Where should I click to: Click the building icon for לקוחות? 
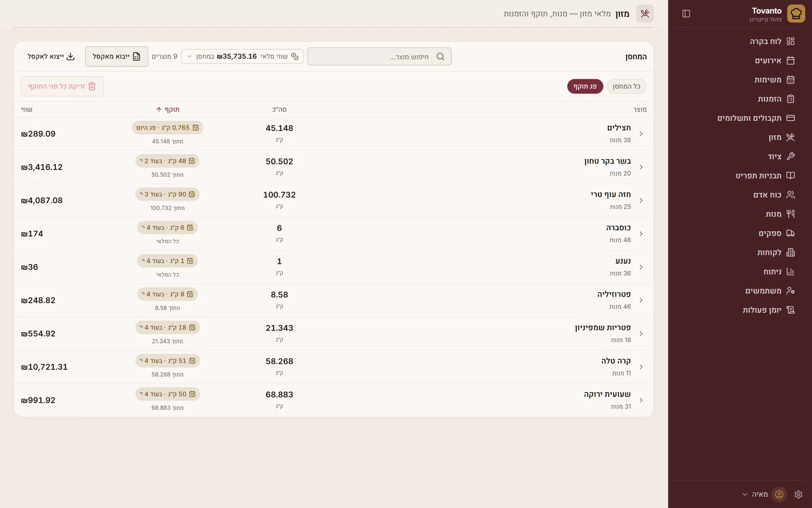[790, 252]
